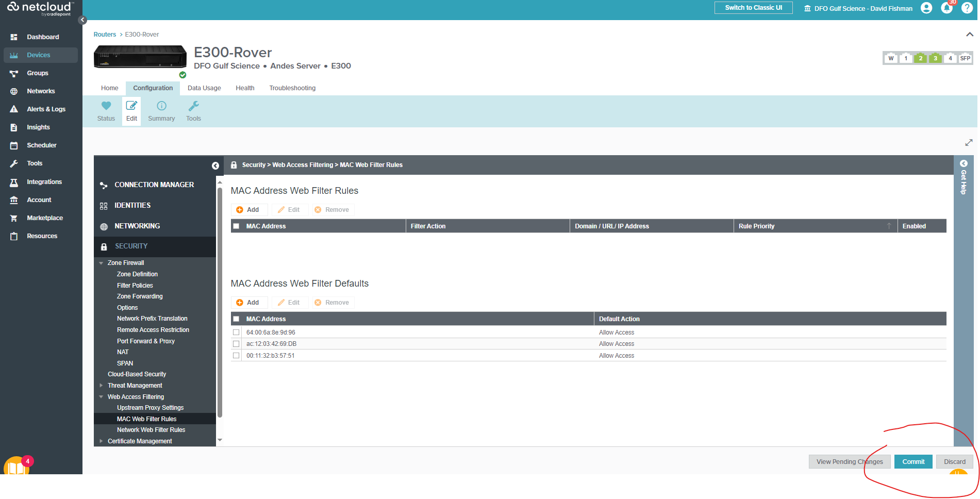Select the Configuration tab
The height and width of the screenshot is (499, 980).
click(153, 88)
